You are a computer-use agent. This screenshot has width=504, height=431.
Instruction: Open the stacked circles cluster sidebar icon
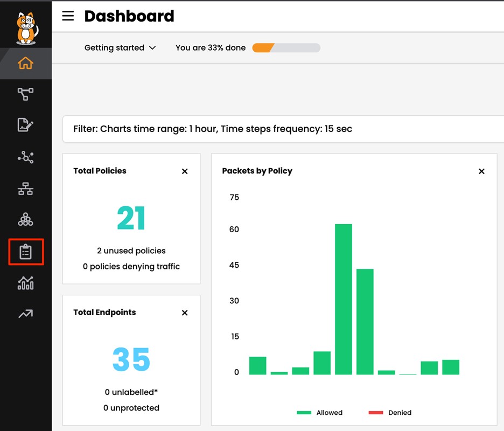[25, 219]
